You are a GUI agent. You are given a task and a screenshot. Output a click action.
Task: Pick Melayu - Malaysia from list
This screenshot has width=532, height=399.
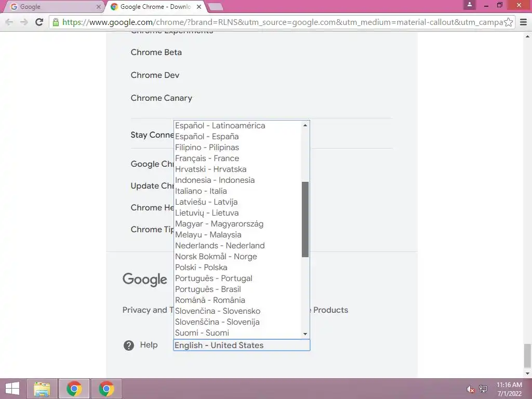click(237, 234)
